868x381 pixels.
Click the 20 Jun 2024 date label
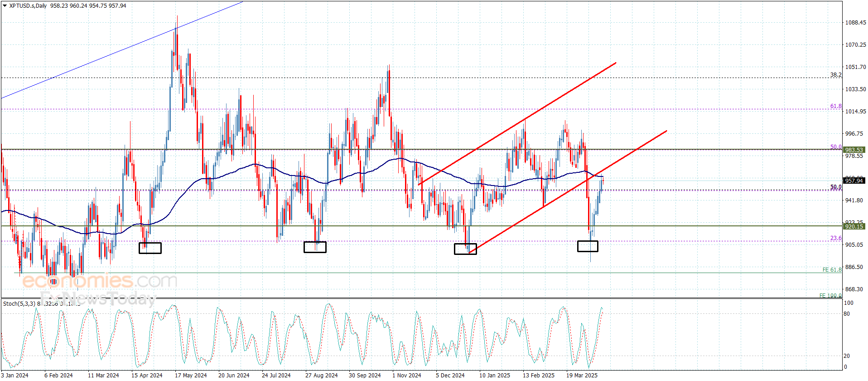point(234,375)
